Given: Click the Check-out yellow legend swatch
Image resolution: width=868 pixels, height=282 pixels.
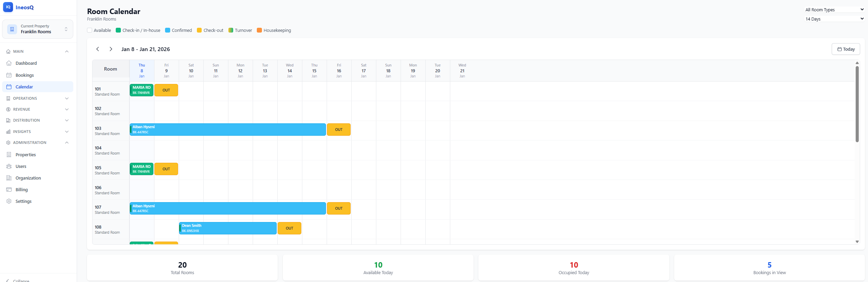Looking at the screenshot, I should coord(199,30).
